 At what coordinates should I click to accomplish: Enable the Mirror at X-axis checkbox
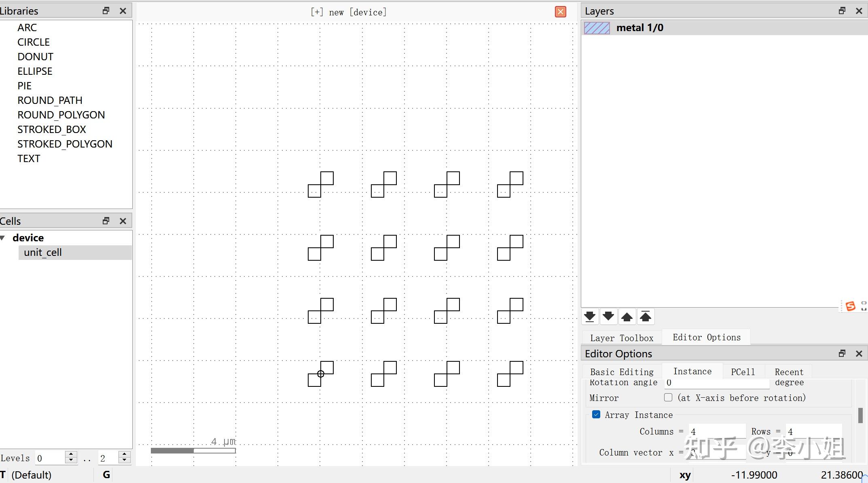point(668,398)
